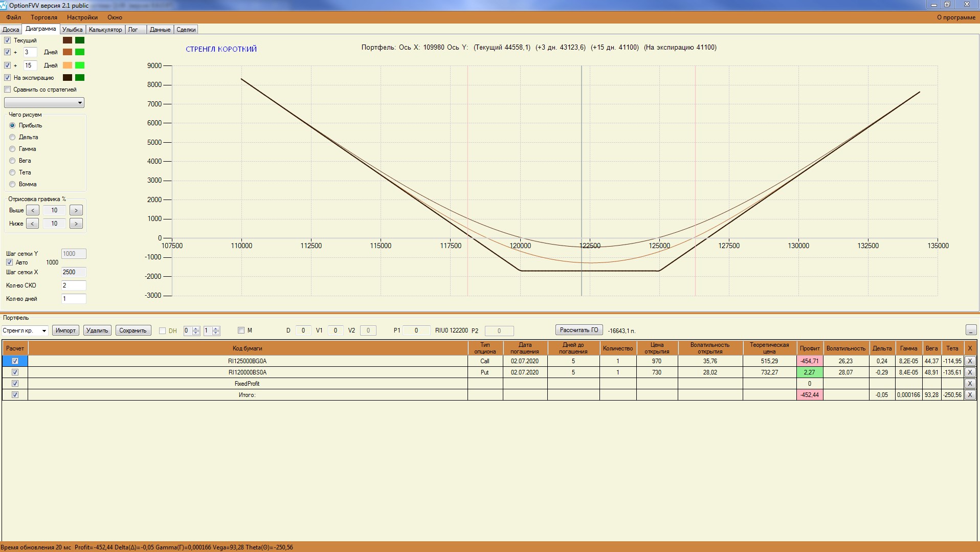Click the light orange +15 days color swatch
The width and height of the screenshot is (980, 552).
pos(68,65)
